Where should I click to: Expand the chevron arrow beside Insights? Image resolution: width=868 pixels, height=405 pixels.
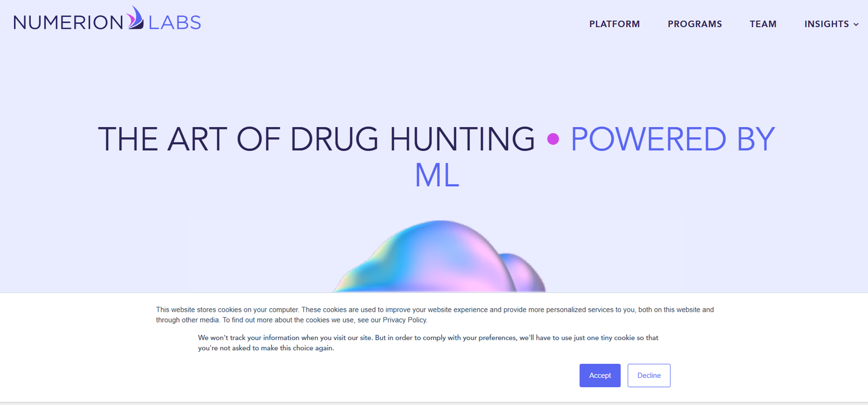[x=856, y=24]
